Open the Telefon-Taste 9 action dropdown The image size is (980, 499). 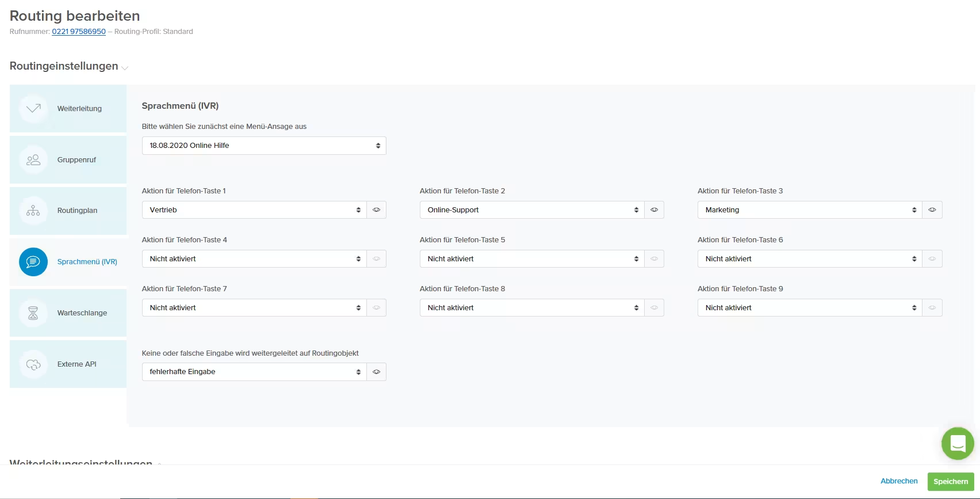[x=810, y=308]
